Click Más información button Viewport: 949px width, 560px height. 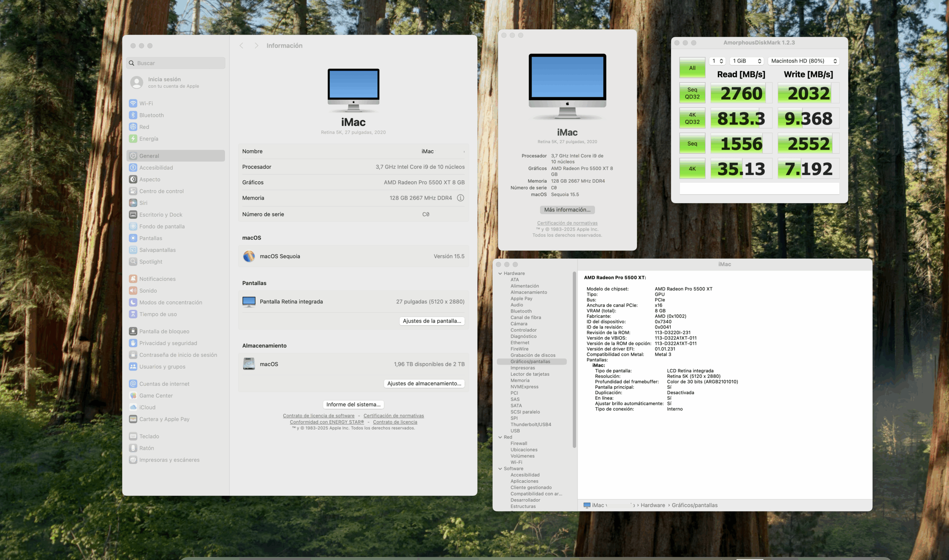click(567, 209)
